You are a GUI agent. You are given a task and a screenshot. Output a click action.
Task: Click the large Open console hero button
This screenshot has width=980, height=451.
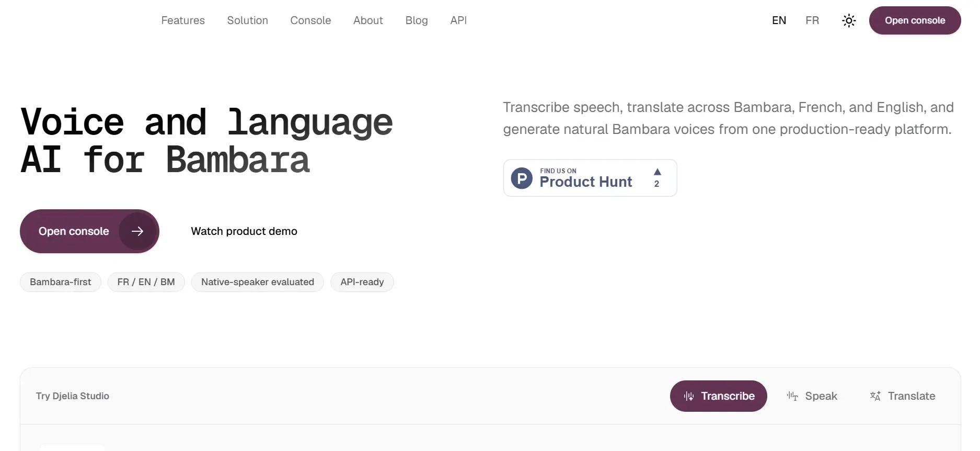(89, 231)
